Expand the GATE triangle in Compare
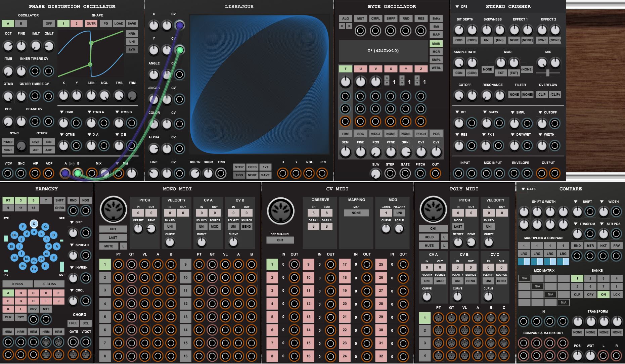This screenshot has width=625, height=364. (x=523, y=189)
